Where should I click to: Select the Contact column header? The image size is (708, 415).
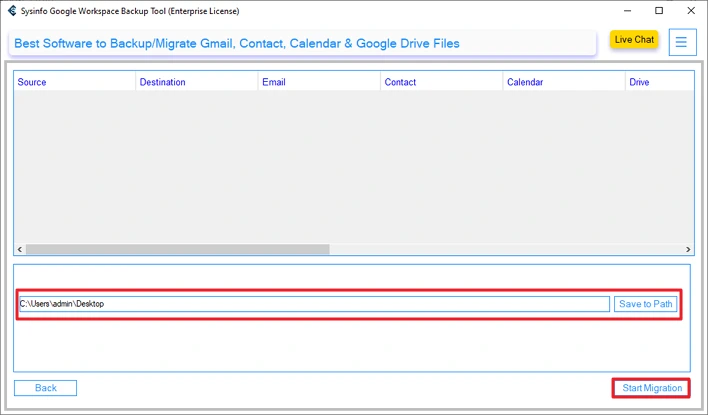click(442, 82)
